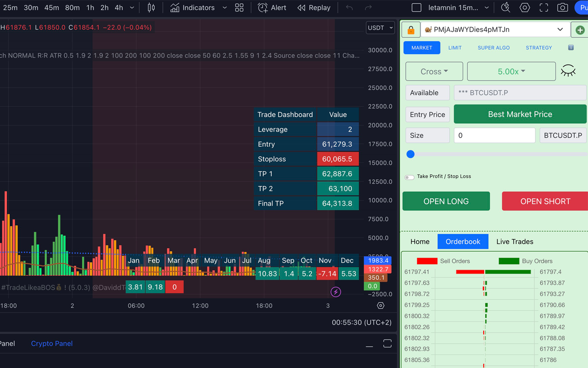Click the 1983.4 price axis label

378,260
